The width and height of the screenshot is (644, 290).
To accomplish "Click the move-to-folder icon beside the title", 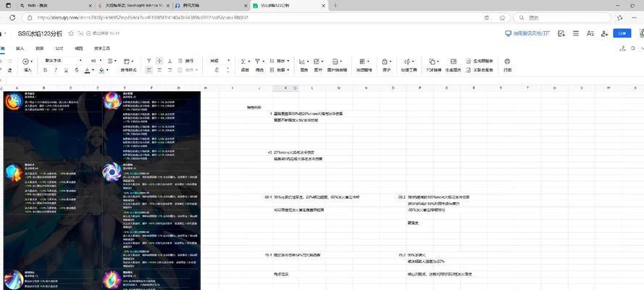I will tap(80, 33).
